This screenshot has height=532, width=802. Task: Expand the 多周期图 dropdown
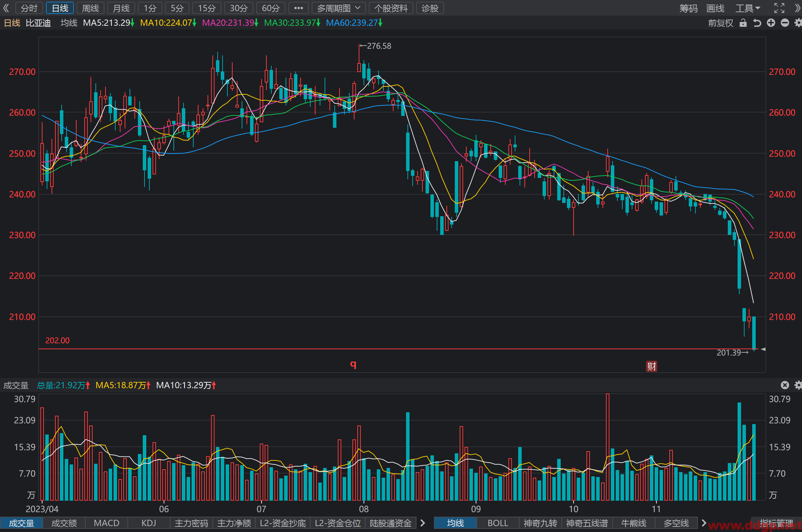coord(338,8)
